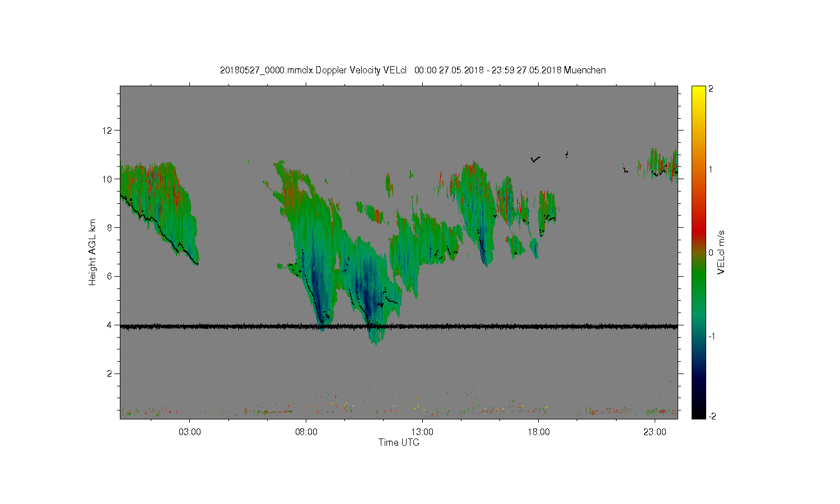Click the "Height AGL km" y-axis label
The width and height of the screenshot is (840, 504).
click(92, 252)
